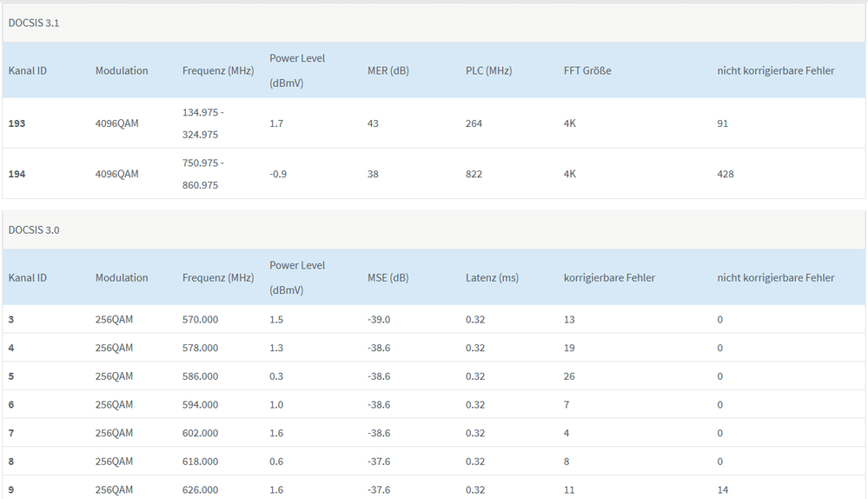Image resolution: width=868 pixels, height=499 pixels.
Task: Select uncorrectable error count 91
Action: tap(722, 123)
